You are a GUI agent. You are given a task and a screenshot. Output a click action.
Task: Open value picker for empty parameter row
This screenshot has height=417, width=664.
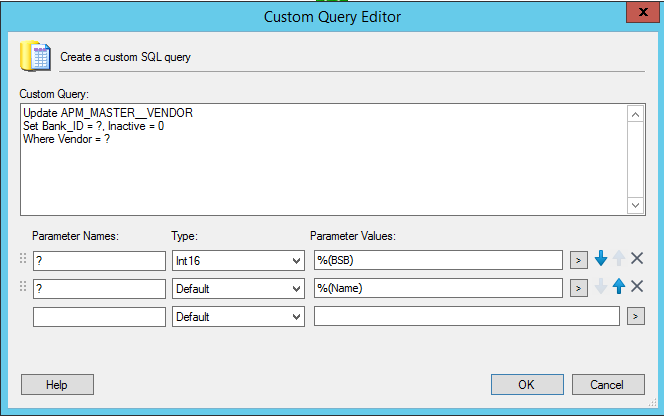tap(634, 316)
